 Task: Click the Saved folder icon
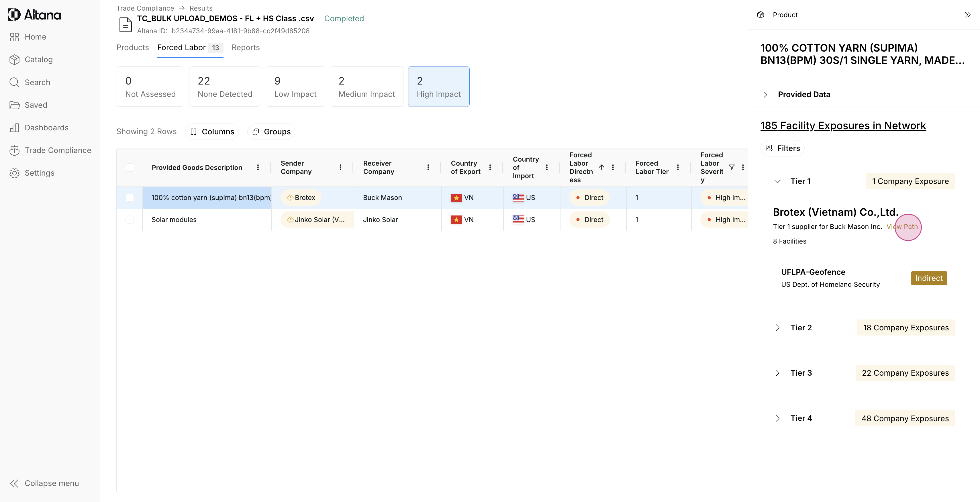coord(14,105)
